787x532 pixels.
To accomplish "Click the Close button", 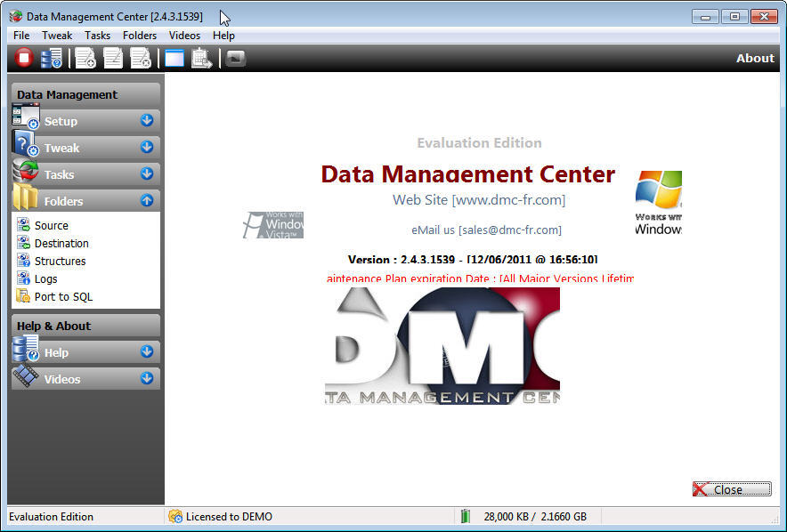I will coord(732,489).
